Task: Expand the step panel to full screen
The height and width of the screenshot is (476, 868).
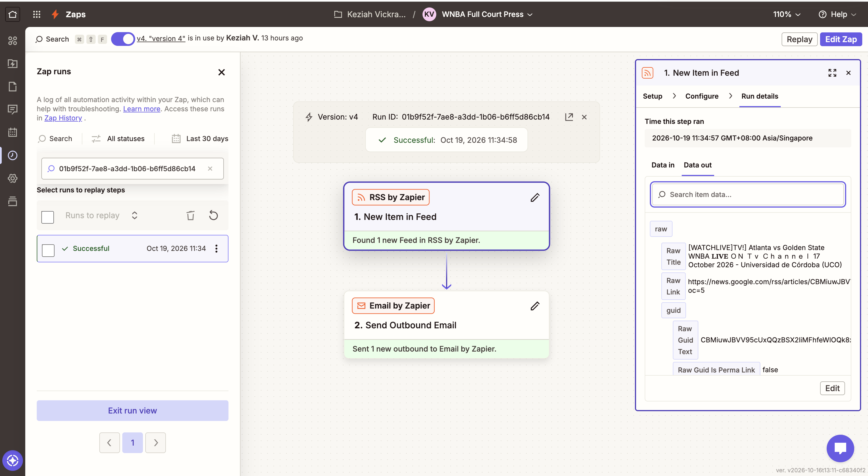Action: pos(832,73)
